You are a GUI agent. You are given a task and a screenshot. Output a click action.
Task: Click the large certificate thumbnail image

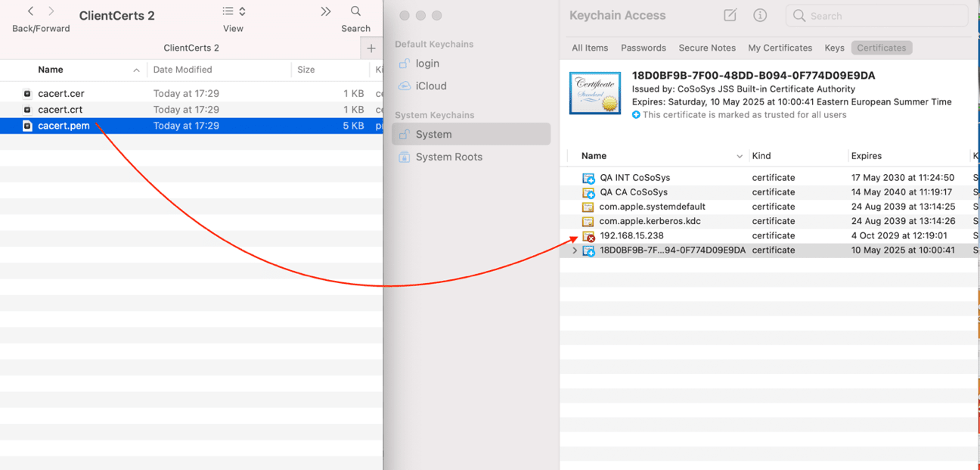(595, 93)
